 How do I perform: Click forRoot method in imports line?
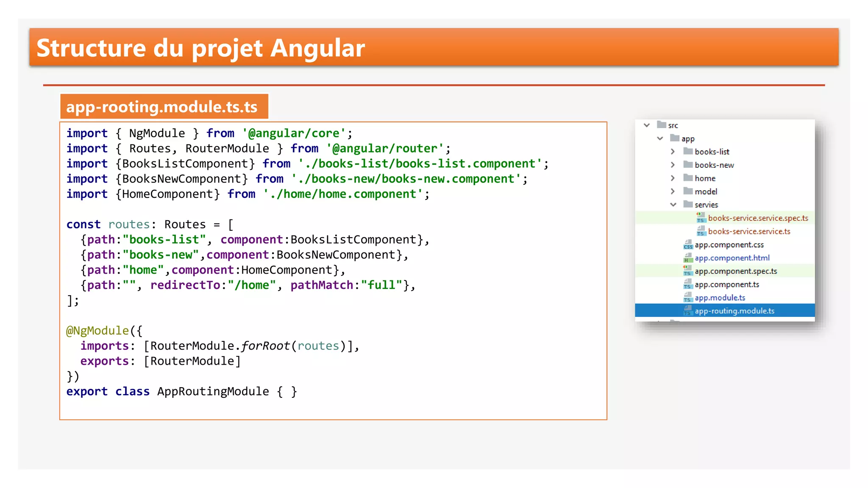pos(265,346)
